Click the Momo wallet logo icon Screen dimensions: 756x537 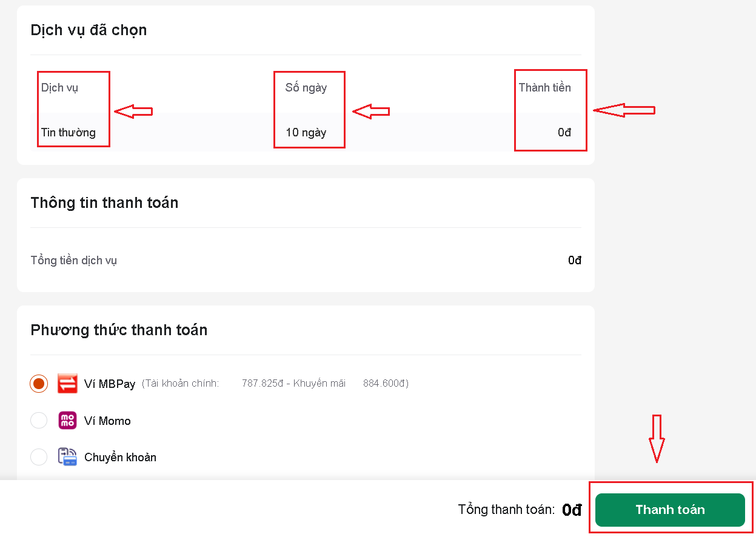(67, 421)
